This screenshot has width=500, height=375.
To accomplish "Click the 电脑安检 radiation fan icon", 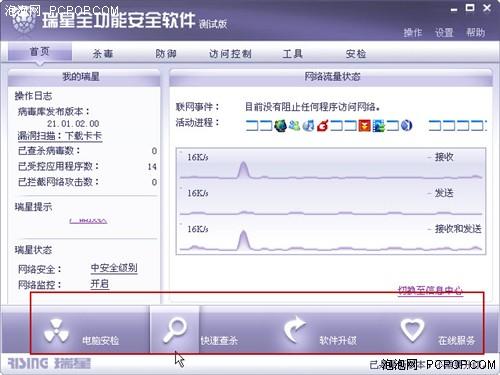I will pos(56,330).
